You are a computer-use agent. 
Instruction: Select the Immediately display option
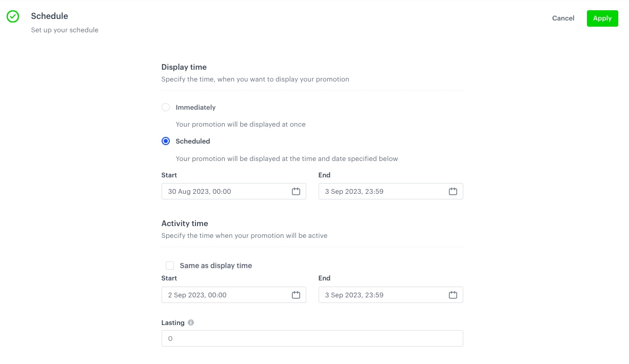click(166, 107)
